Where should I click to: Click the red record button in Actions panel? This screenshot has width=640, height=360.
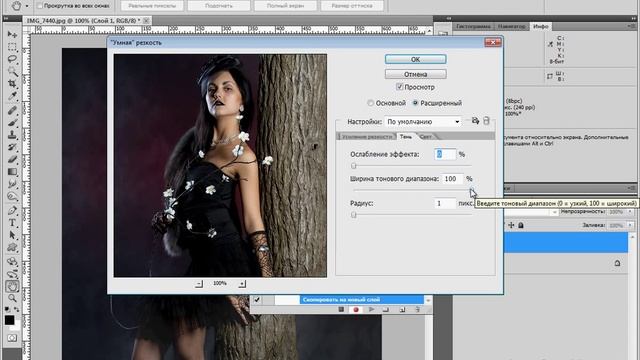point(356,309)
